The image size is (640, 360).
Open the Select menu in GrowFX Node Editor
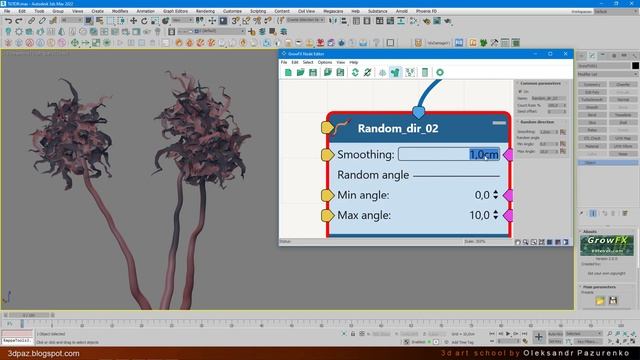click(x=308, y=62)
